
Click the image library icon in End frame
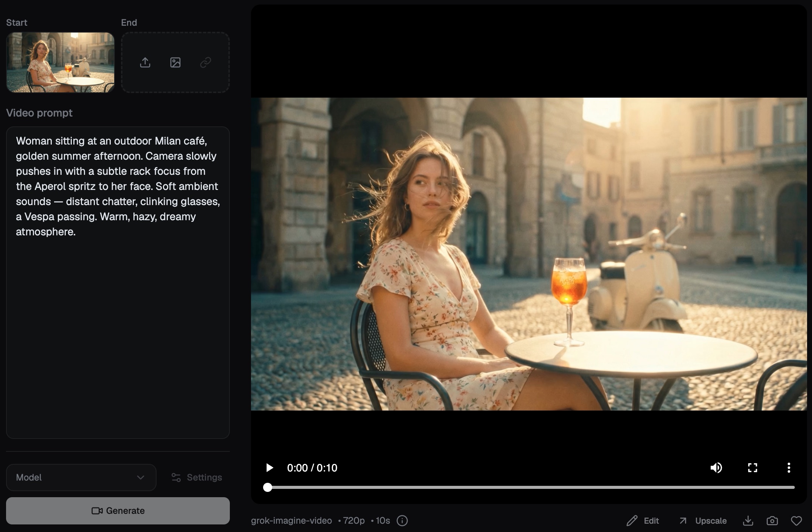click(175, 62)
